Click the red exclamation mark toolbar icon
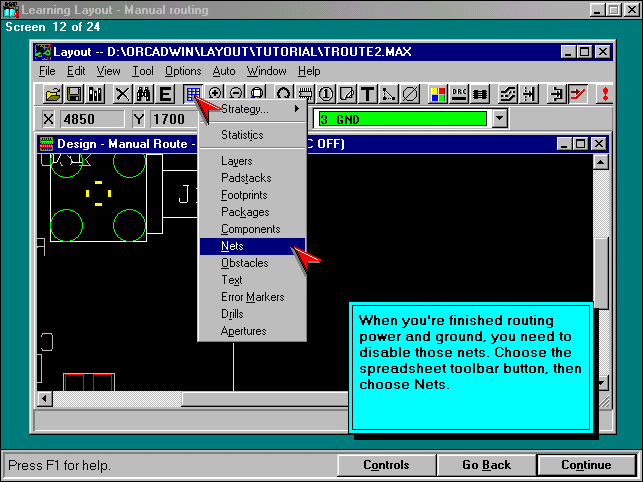The image size is (643, 482). click(x=604, y=94)
